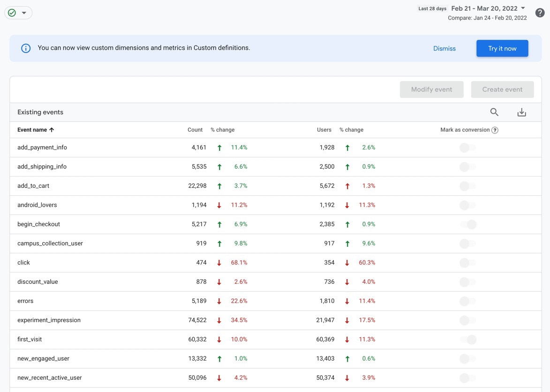550x392 pixels.
Task: Mark add_to_cart as a conversion
Action: (467, 186)
